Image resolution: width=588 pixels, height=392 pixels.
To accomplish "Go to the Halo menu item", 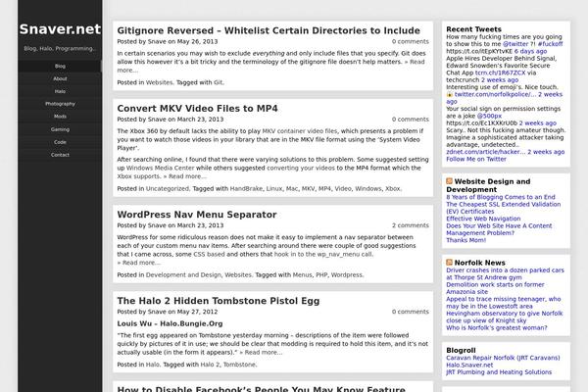I will [x=60, y=91].
